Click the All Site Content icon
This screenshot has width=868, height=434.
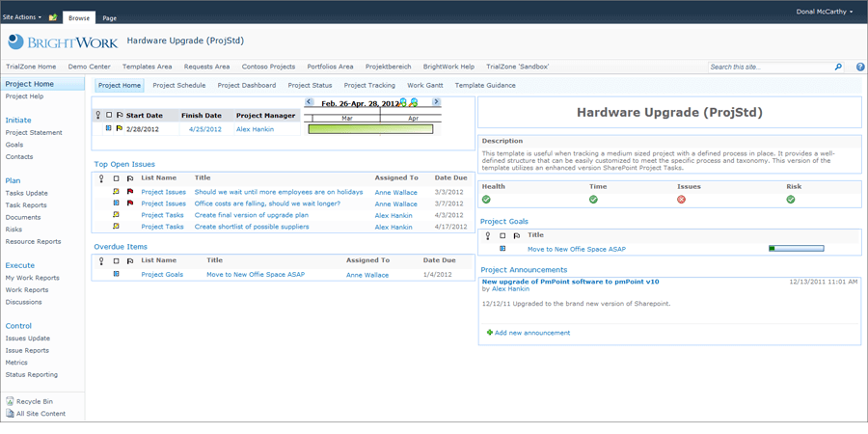click(x=10, y=414)
